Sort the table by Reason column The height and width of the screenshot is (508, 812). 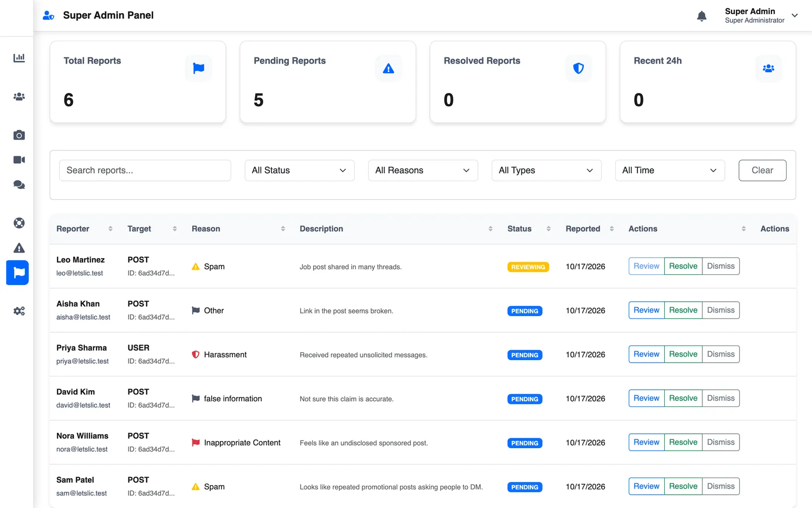pyautogui.click(x=283, y=229)
